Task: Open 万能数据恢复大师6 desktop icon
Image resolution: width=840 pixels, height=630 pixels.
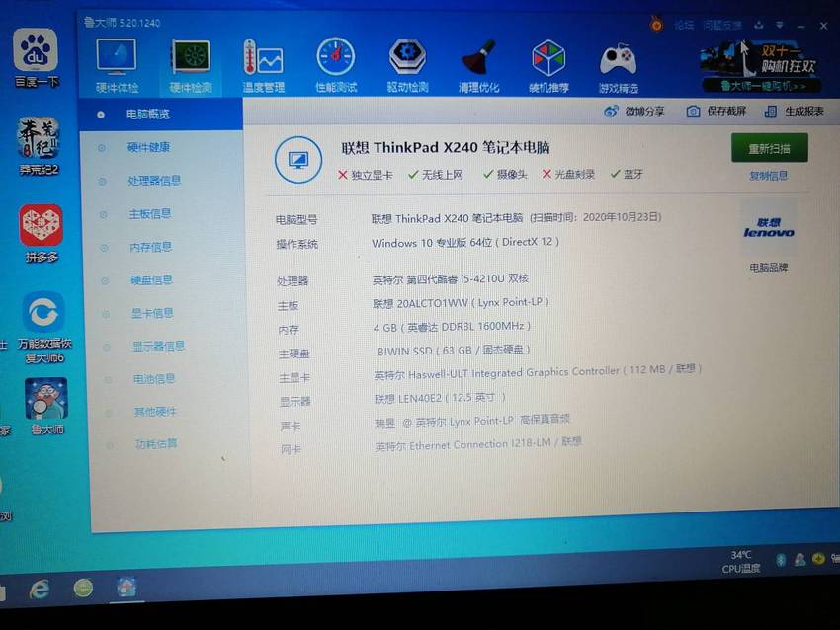Action: (43, 328)
